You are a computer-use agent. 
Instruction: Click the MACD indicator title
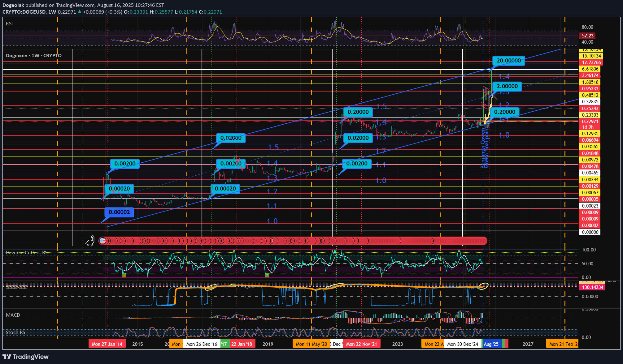pyautogui.click(x=13, y=315)
